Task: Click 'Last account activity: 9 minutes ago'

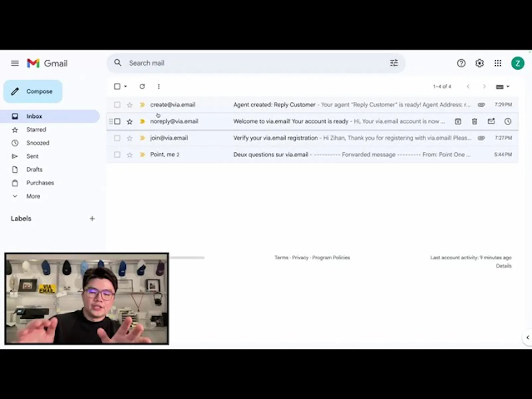Action: click(471, 258)
